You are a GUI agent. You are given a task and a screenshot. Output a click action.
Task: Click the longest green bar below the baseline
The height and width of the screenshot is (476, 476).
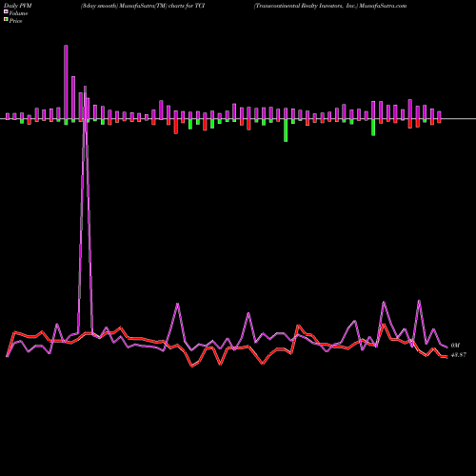tap(286, 130)
